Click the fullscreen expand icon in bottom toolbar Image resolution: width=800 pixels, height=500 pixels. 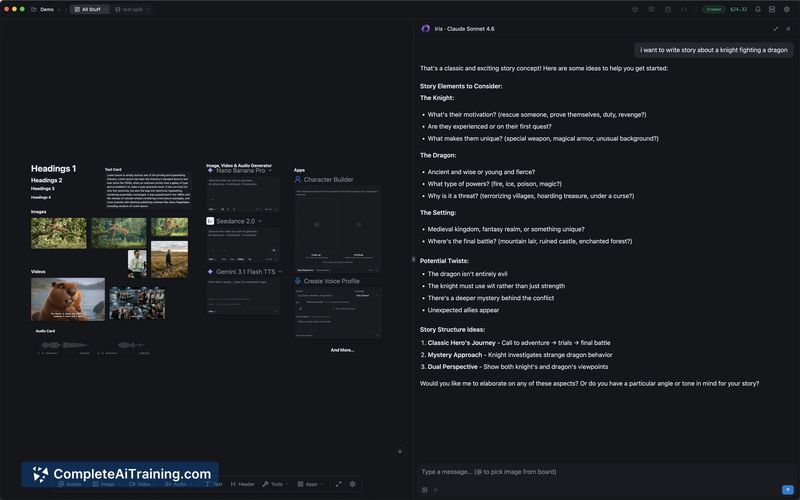[x=338, y=484]
